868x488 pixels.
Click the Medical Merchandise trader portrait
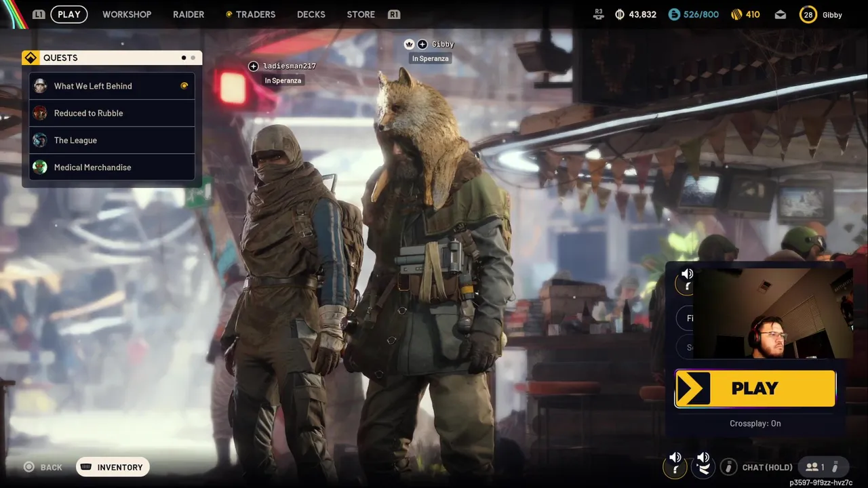click(x=40, y=167)
